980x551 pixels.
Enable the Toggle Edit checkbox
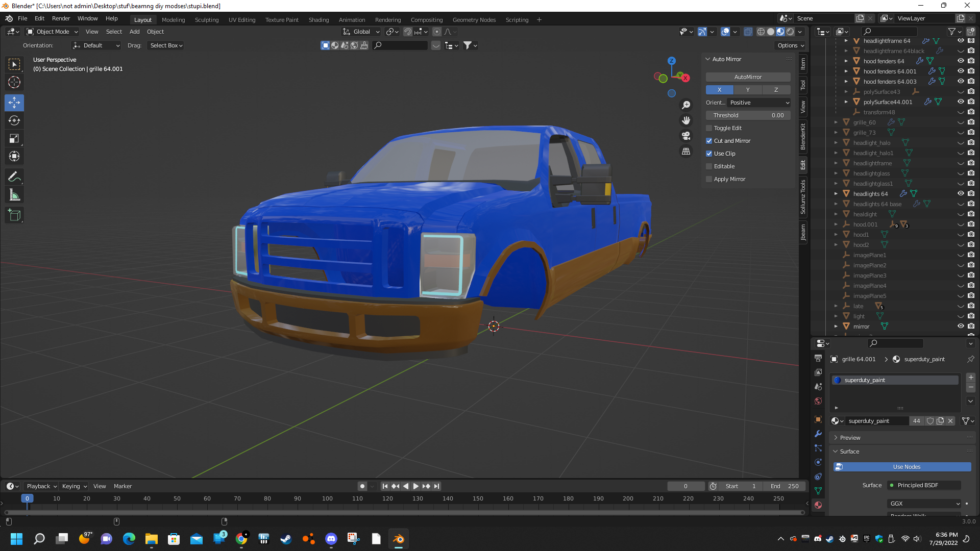point(709,128)
